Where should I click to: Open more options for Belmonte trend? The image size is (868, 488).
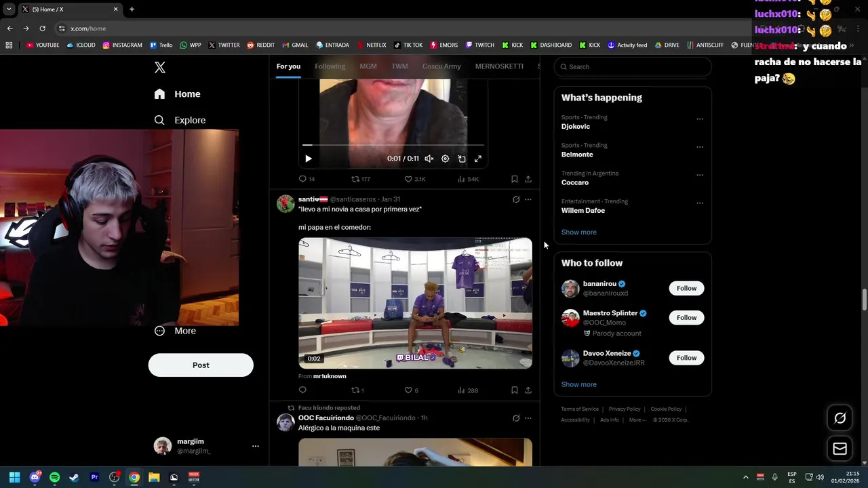(x=700, y=146)
